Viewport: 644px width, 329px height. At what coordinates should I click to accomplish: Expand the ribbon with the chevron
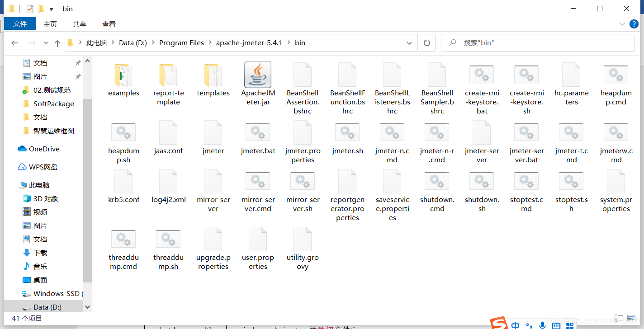click(622, 24)
